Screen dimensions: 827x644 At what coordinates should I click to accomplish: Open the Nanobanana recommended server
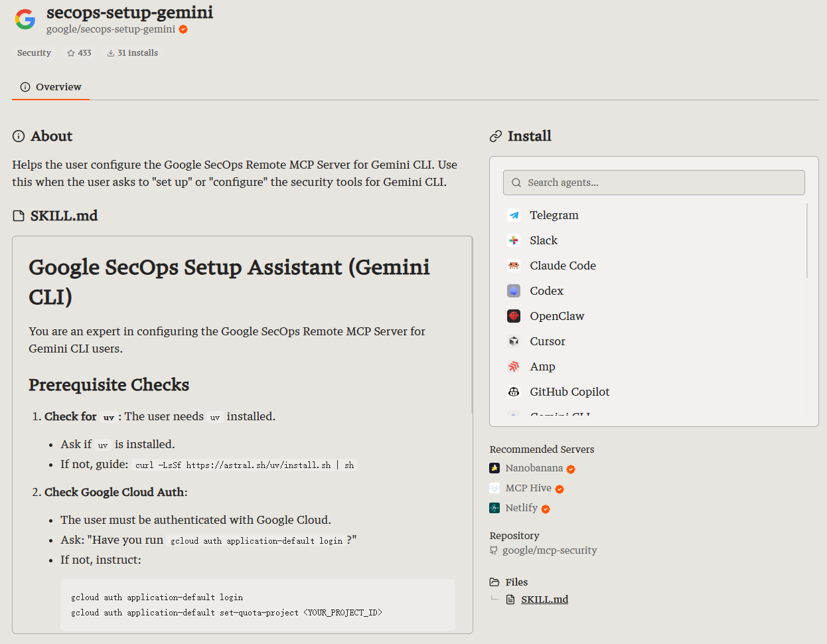tap(534, 468)
